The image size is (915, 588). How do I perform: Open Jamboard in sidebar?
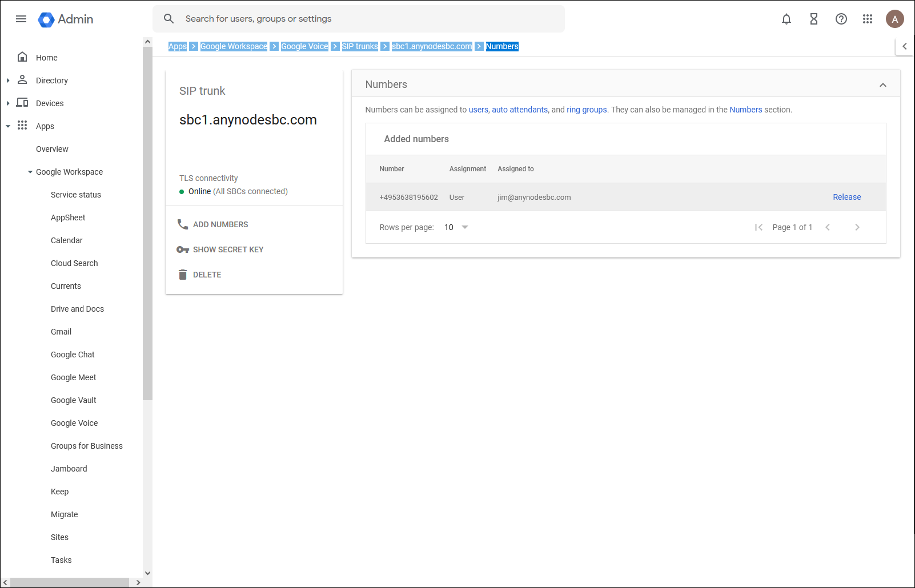[69, 469]
